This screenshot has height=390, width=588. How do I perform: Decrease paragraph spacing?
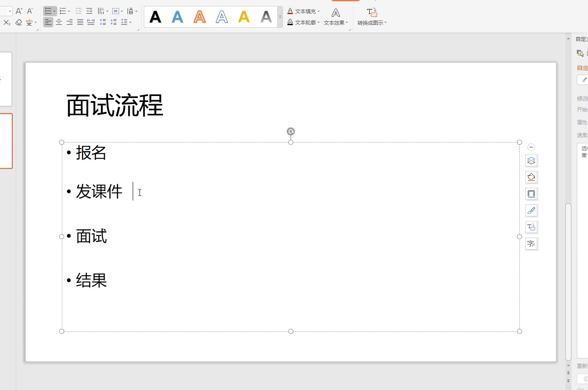point(114,22)
